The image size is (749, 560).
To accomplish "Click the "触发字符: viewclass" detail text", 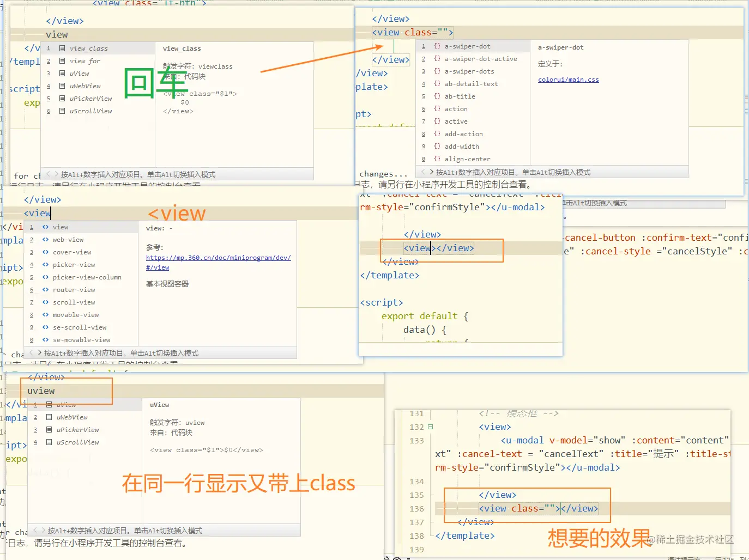I will 198,66.
